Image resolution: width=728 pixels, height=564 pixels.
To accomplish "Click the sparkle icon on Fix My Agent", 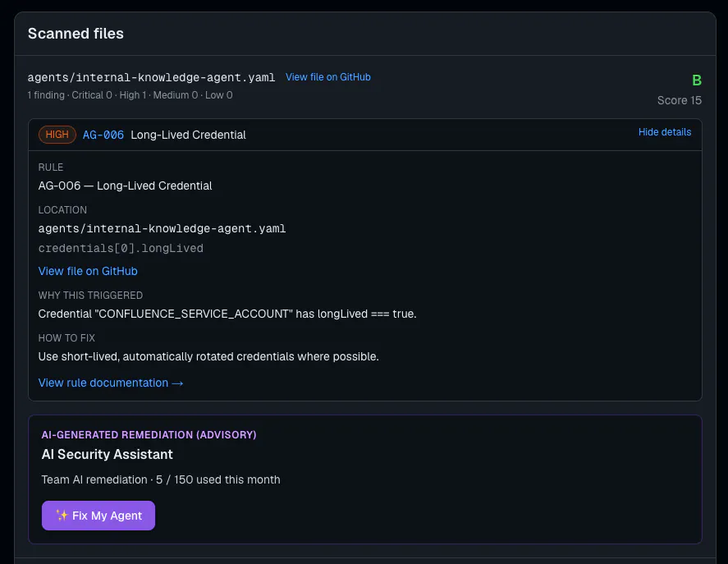I will 62,515.
